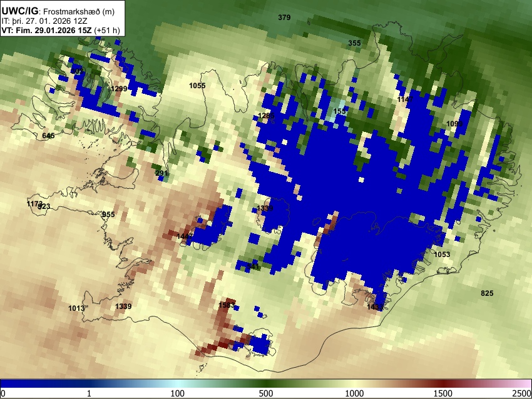Click the 155 value on the light cyan patch
The height and width of the screenshot is (399, 532).
[339, 111]
